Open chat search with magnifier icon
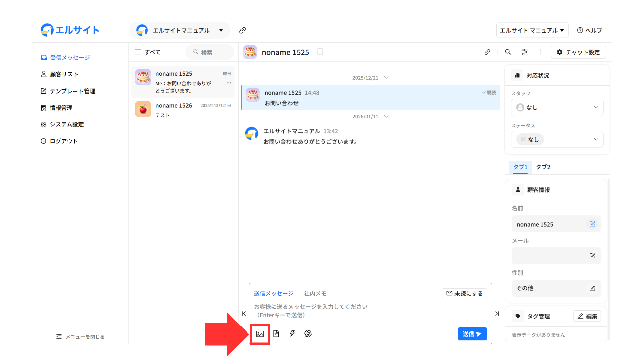Image resolution: width=644 pixels, height=362 pixels. [508, 52]
